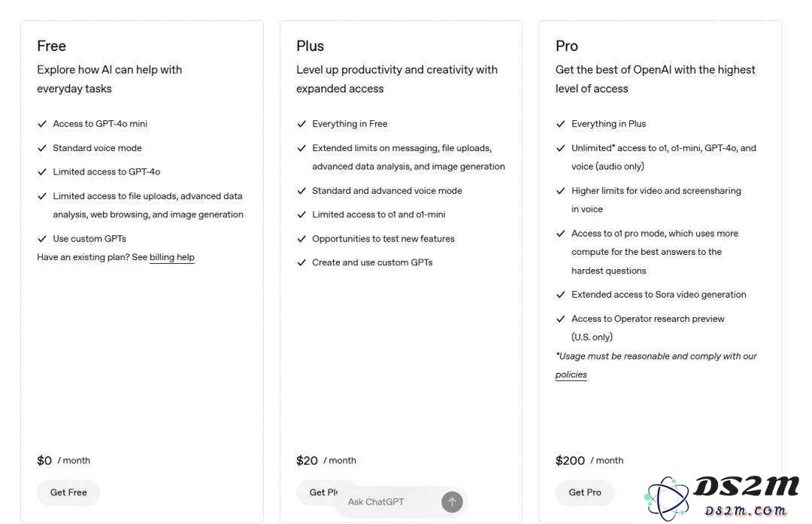This screenshot has height=524, width=812.
Task: Click the Pro plan heading
Action: click(567, 46)
